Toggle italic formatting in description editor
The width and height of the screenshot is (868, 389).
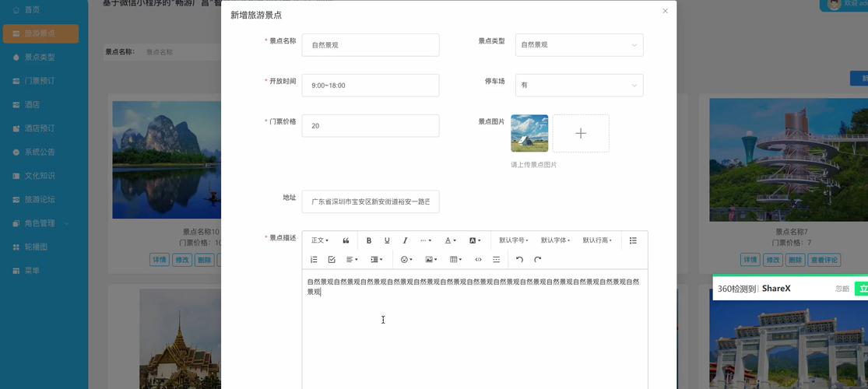pyautogui.click(x=406, y=240)
